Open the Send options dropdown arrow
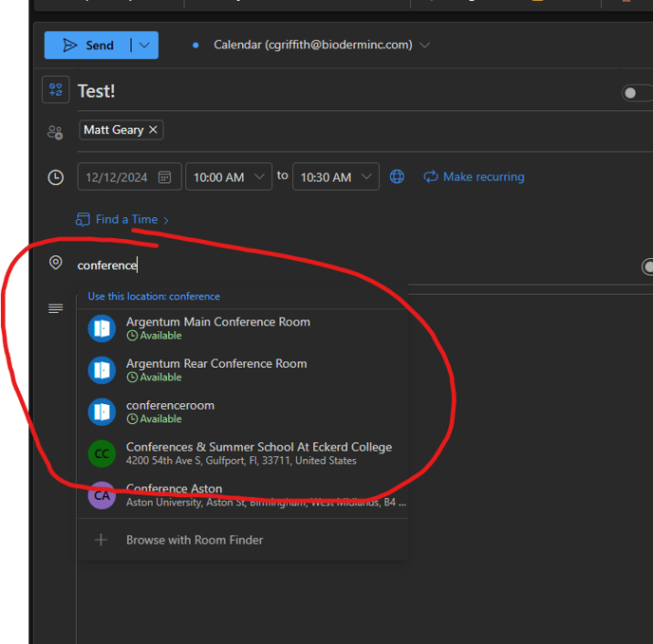Image resolution: width=653 pixels, height=644 pixels. coord(144,45)
